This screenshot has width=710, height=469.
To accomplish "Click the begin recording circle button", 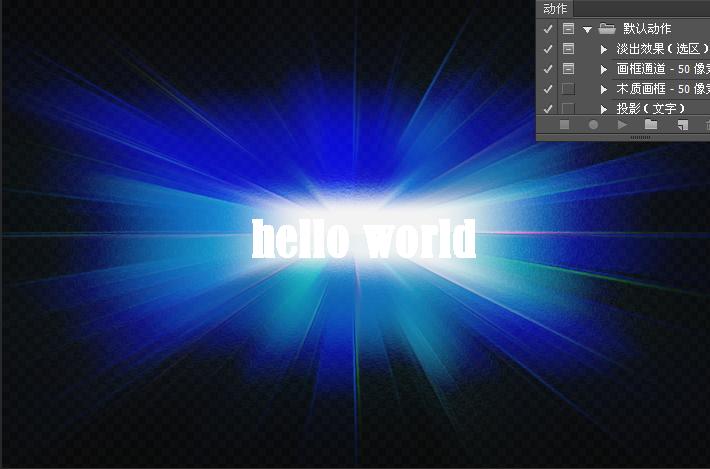I will [x=593, y=124].
